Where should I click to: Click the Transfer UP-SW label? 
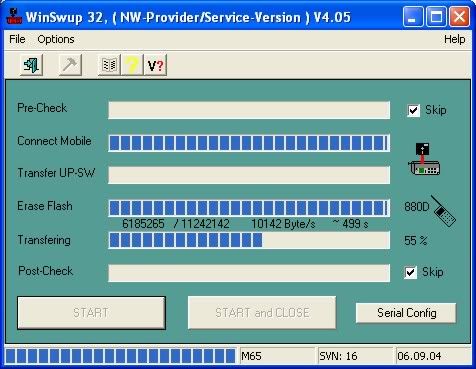56,173
